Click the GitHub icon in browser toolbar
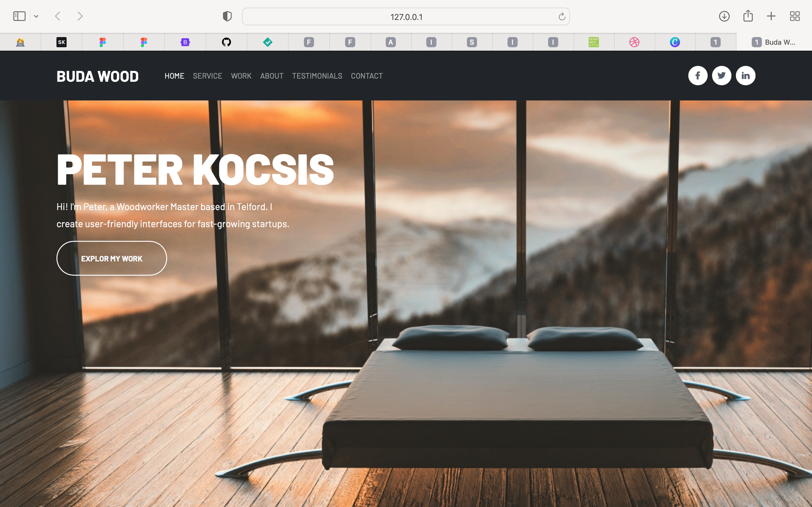The image size is (812, 507). click(226, 42)
